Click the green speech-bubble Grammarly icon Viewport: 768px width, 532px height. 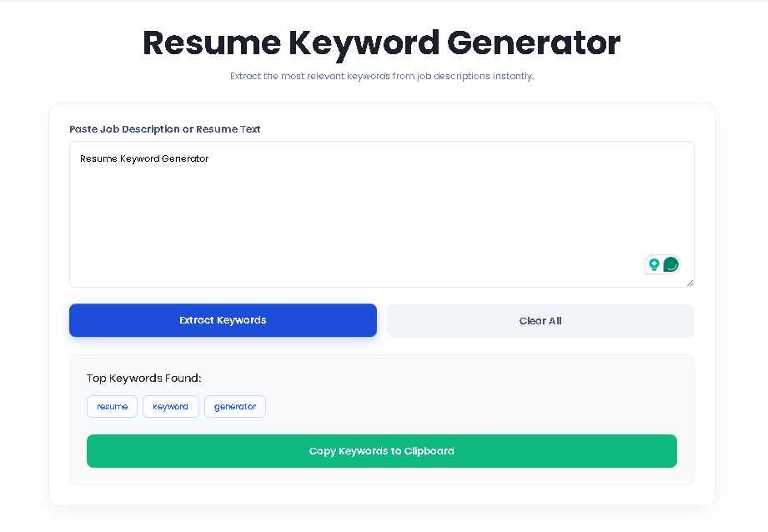[x=670, y=264]
